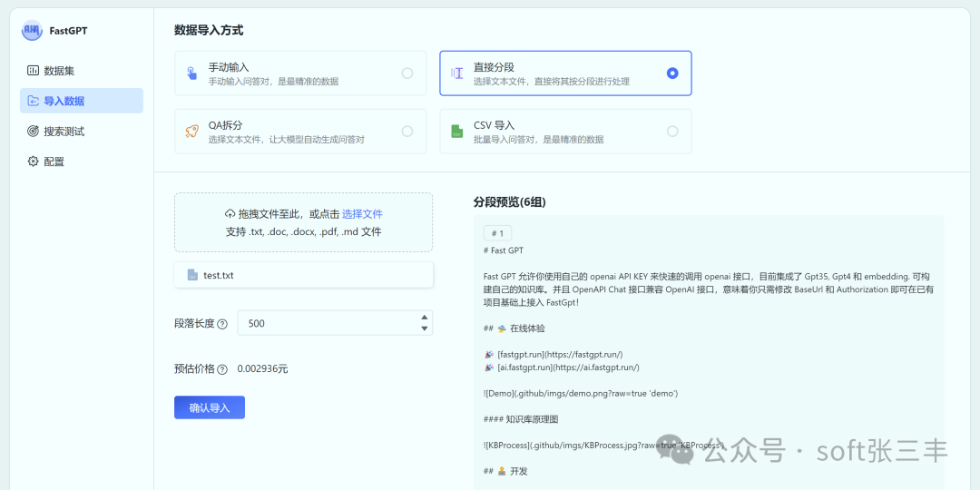Click the help icon next to 段落长度

coord(222,324)
